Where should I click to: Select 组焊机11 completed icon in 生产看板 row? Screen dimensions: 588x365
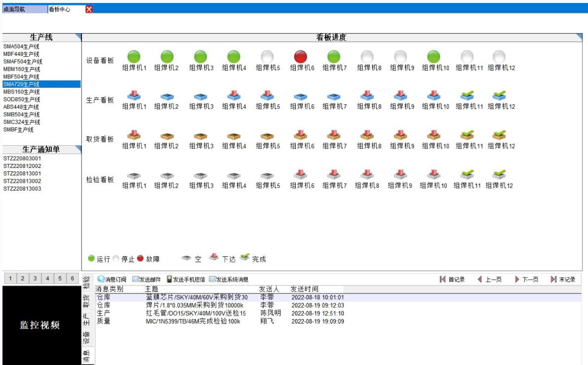tap(467, 95)
